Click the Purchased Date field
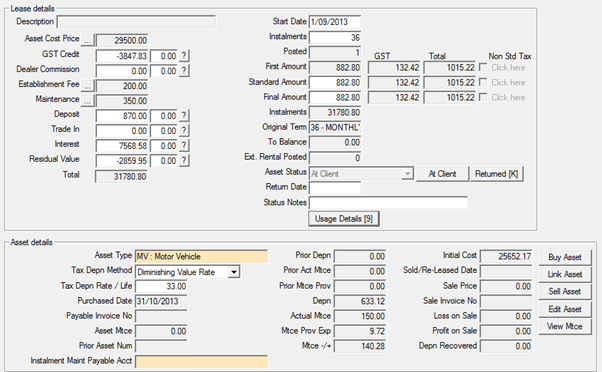 (x=161, y=301)
